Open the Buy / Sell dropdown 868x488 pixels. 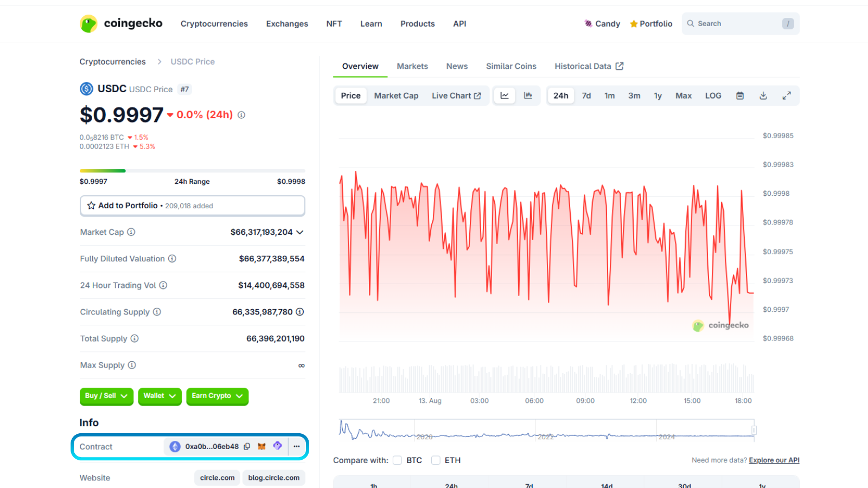[x=106, y=396]
